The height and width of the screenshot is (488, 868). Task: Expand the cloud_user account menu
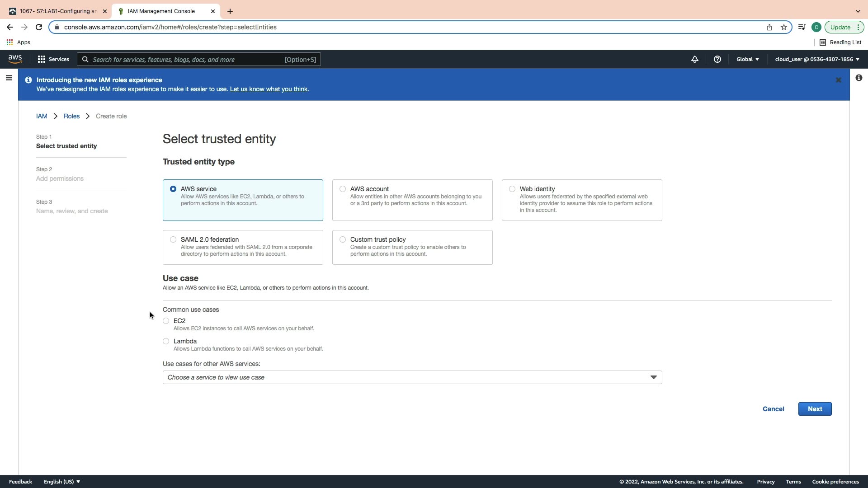817,59
